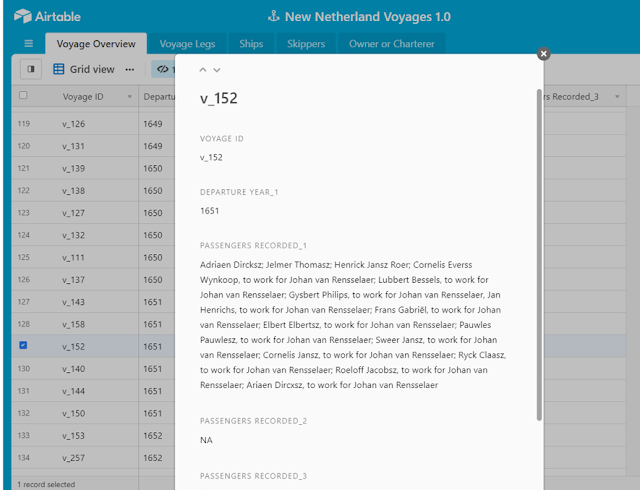Viewport: 640px width, 490px height.
Task: Select the v_132 cell in grid
Action: point(75,235)
